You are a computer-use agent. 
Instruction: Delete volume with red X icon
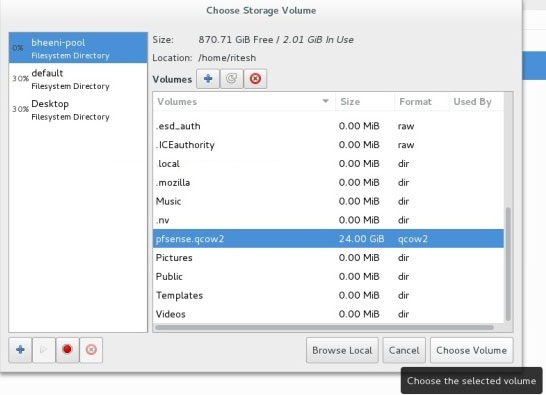(x=255, y=79)
